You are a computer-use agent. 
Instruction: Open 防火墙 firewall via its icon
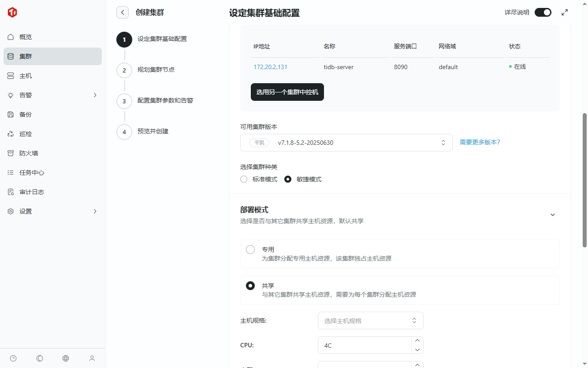tap(11, 153)
